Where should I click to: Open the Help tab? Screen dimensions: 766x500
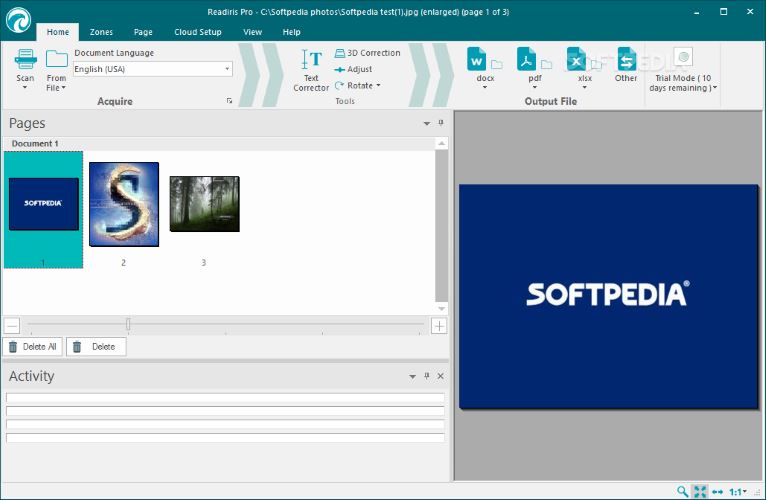tap(291, 32)
